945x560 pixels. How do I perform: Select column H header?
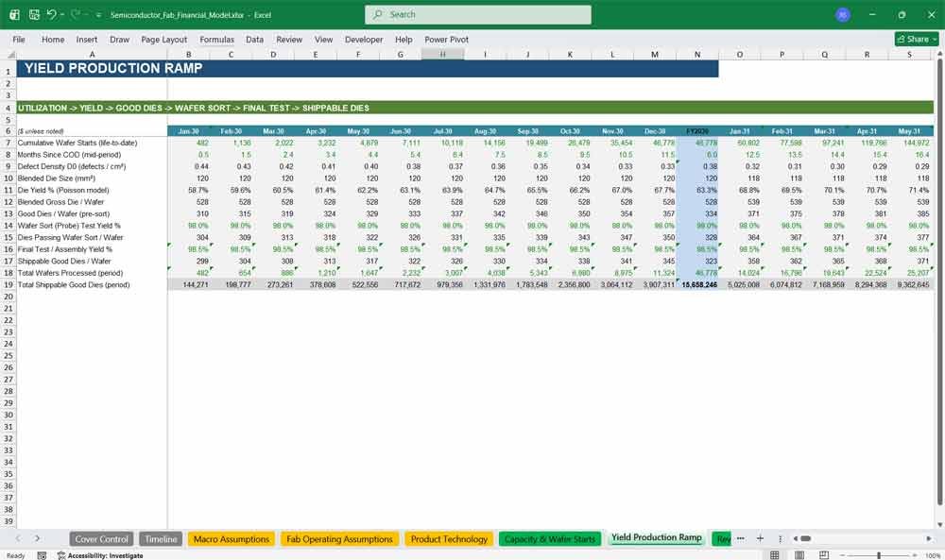pyautogui.click(x=442, y=54)
